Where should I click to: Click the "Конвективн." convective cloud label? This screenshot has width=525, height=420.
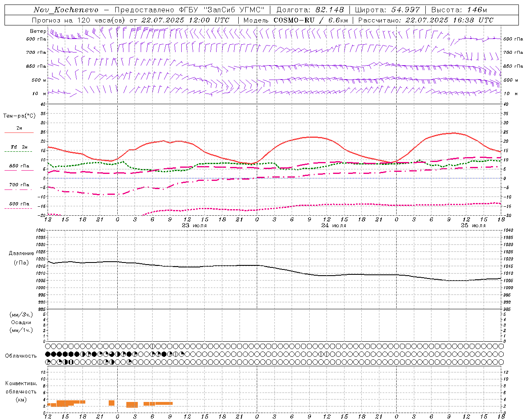pyautogui.click(x=21, y=383)
